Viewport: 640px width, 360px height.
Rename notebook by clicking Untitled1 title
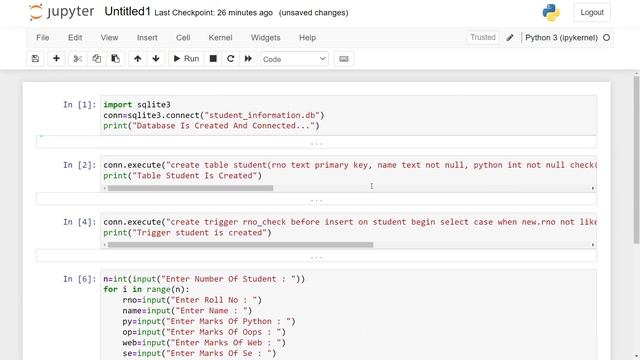click(127, 11)
